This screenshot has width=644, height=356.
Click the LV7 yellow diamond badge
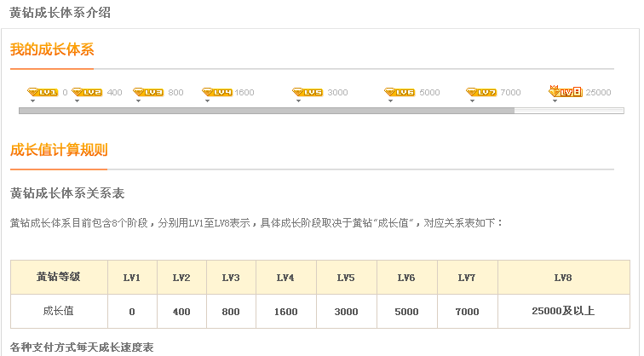(481, 92)
